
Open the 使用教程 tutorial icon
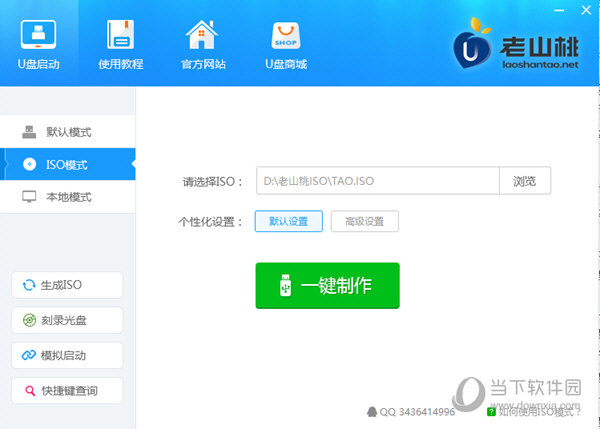tap(121, 35)
